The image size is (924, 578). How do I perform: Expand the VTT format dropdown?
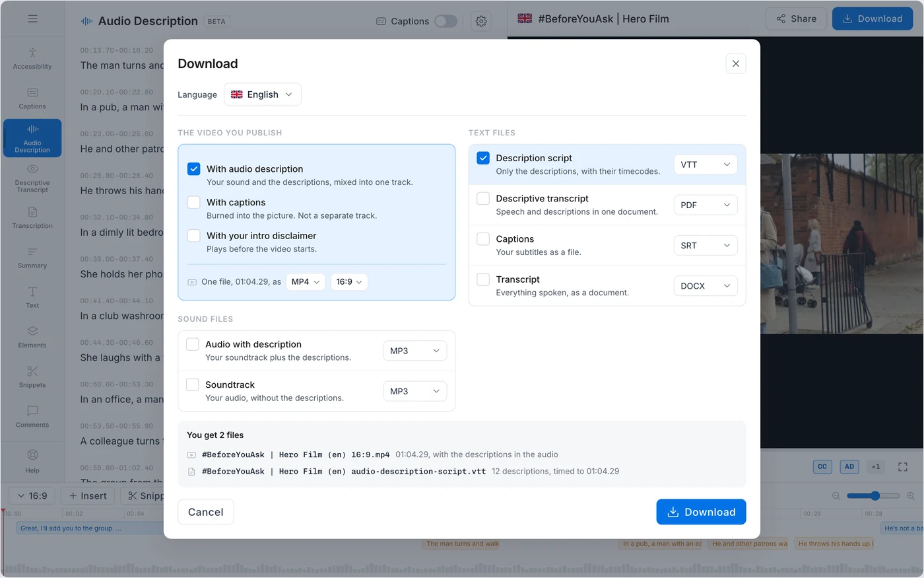tap(706, 164)
